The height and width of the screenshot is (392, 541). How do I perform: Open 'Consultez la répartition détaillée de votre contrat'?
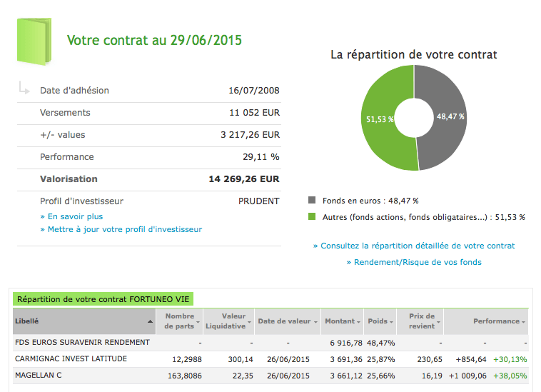[x=414, y=246]
